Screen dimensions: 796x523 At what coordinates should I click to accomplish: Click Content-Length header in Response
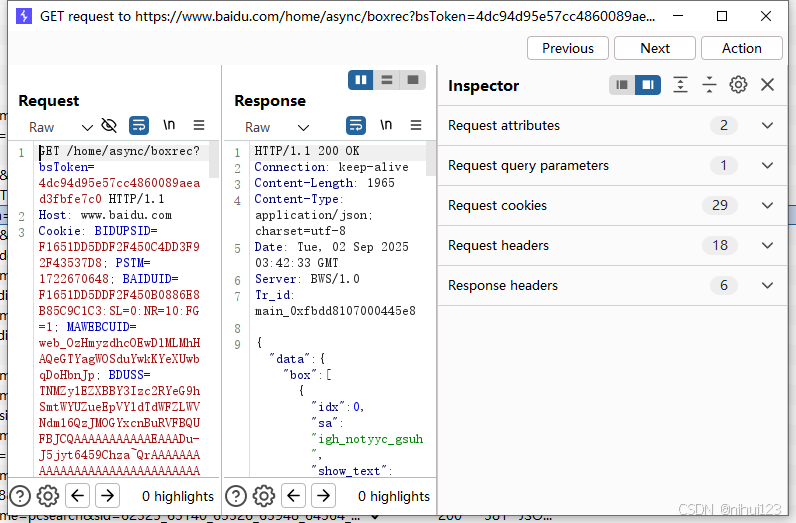click(x=324, y=183)
